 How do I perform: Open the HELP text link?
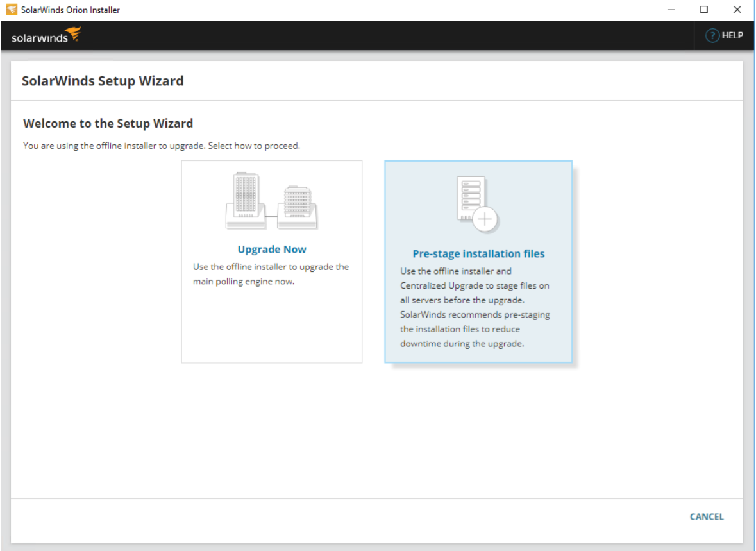pos(732,36)
